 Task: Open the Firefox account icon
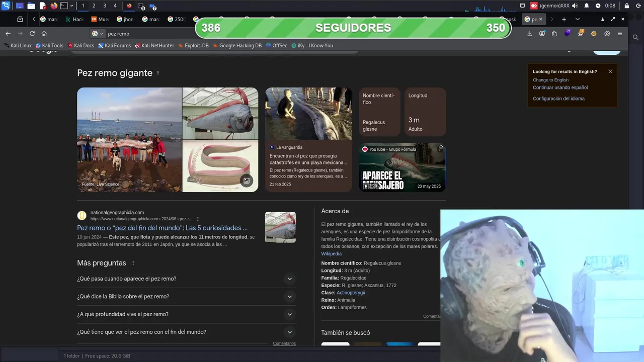542,34
